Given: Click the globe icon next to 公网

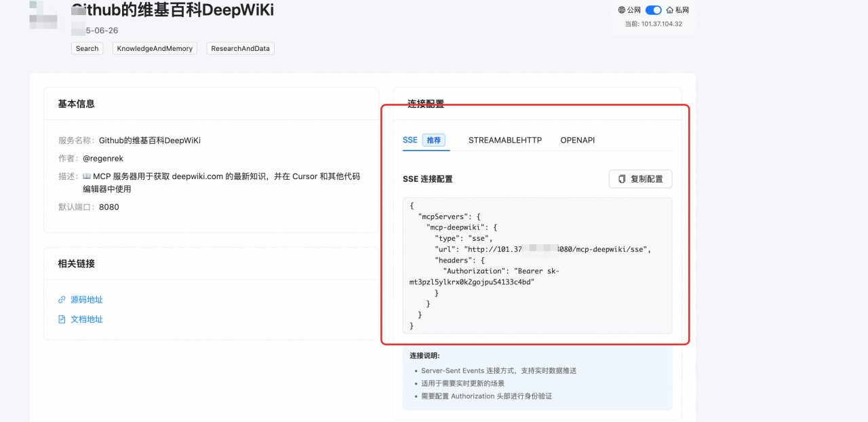Looking at the screenshot, I should point(622,10).
